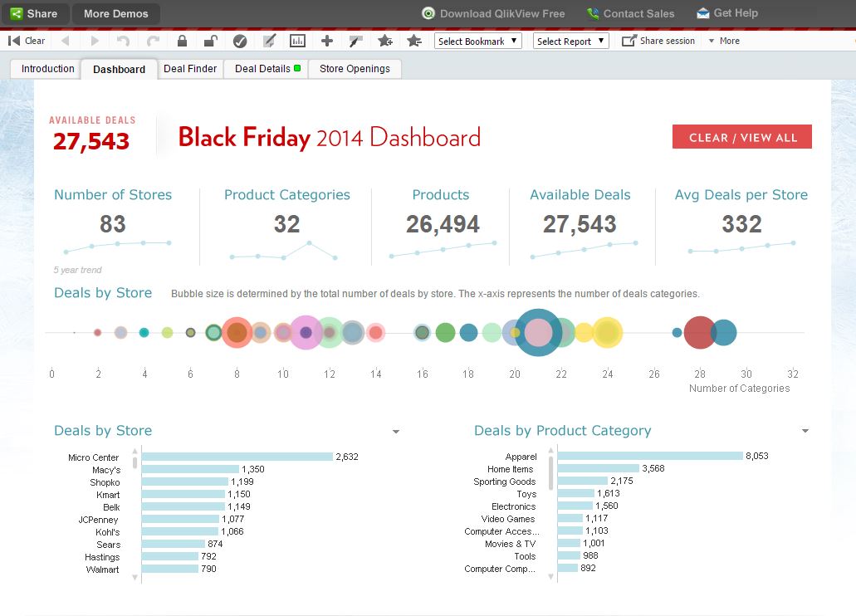
Task: Click the Product Category list scroll-up arrow
Action: (x=550, y=451)
